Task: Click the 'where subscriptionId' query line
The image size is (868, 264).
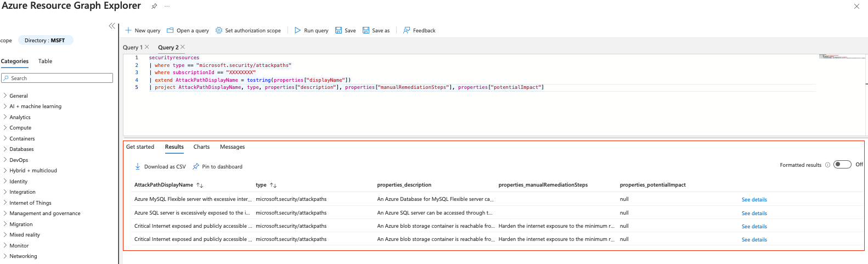Action: pyautogui.click(x=202, y=72)
